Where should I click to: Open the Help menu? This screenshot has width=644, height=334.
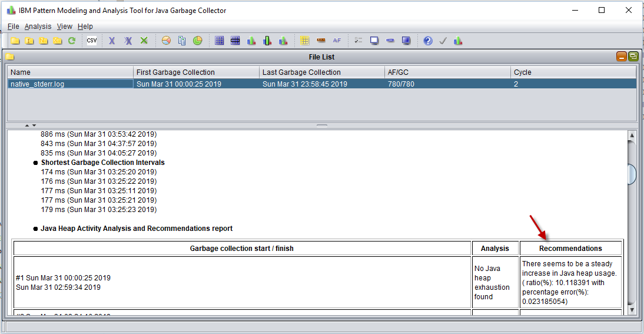(x=85, y=27)
